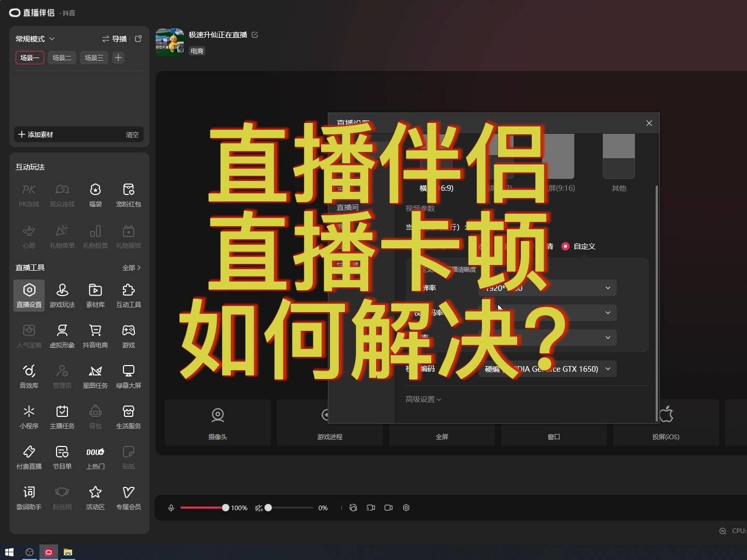The height and width of the screenshot is (560, 747).
Task: Open the 常规模式 mode dropdown
Action: click(x=35, y=39)
